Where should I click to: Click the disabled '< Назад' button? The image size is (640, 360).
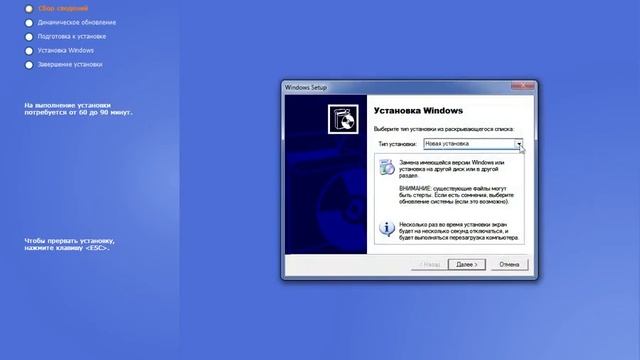click(429, 264)
